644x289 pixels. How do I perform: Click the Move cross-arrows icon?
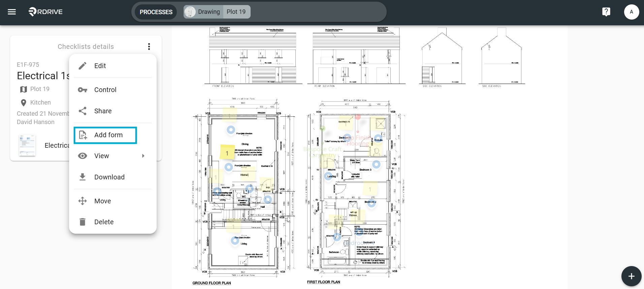tap(83, 201)
